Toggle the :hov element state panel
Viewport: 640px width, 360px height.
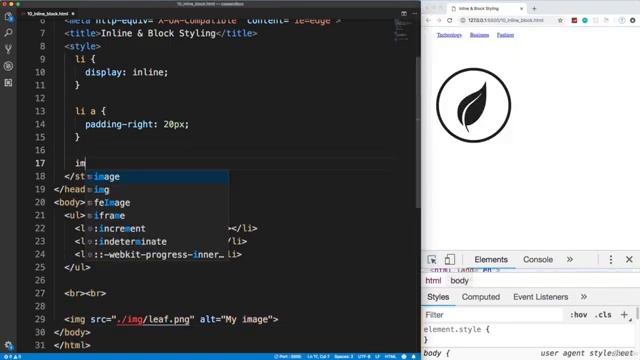(x=578, y=315)
